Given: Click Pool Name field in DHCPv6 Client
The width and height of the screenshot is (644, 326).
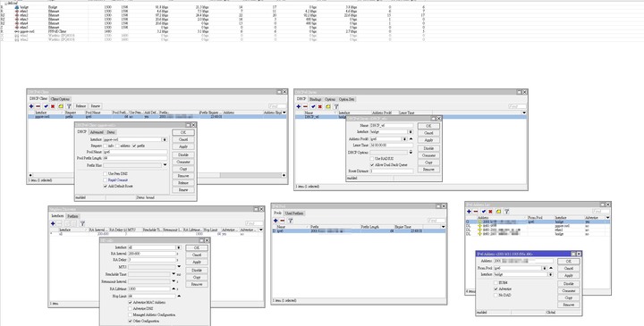Looking at the screenshot, I should [135, 152].
